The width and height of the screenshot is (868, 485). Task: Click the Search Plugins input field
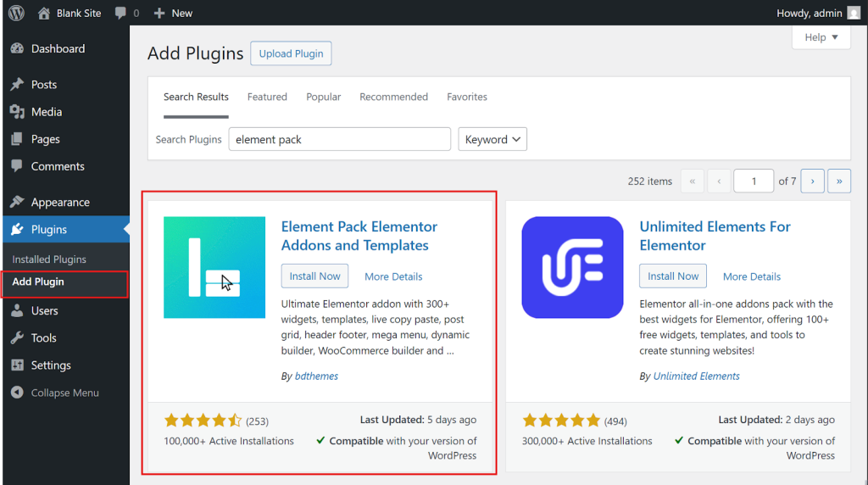coord(340,140)
